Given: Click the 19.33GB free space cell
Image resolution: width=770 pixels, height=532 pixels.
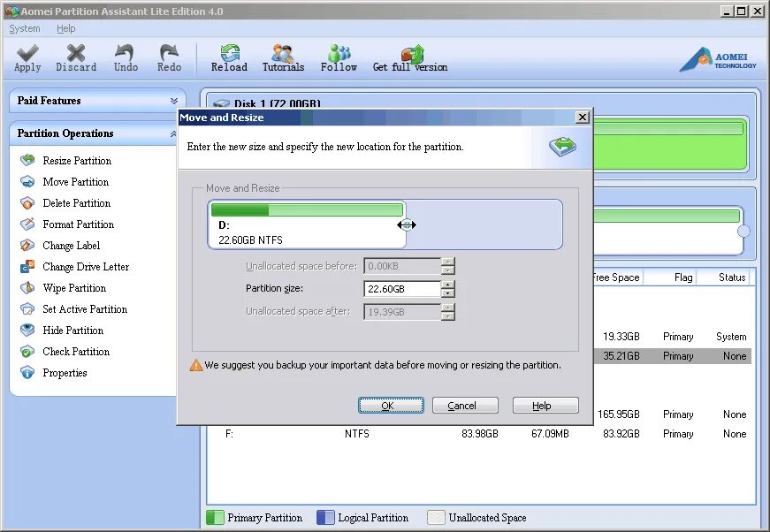Looking at the screenshot, I should [x=621, y=337].
